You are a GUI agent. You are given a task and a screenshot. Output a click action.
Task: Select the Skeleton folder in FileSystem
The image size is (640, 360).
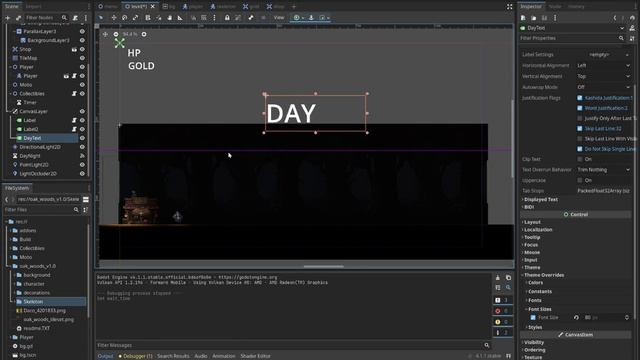(x=33, y=302)
